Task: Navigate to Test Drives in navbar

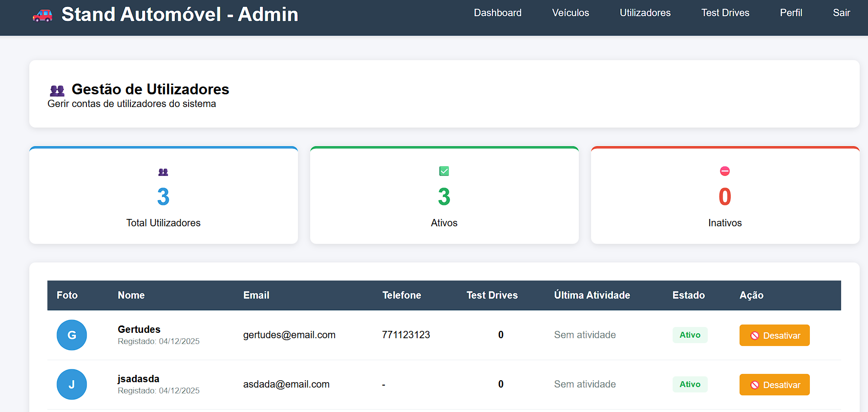Action: [x=725, y=13]
